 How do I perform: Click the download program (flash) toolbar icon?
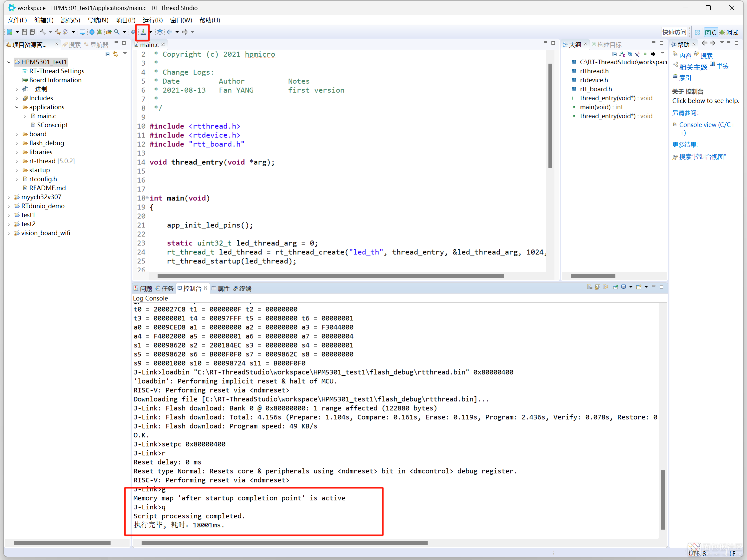[x=143, y=32]
